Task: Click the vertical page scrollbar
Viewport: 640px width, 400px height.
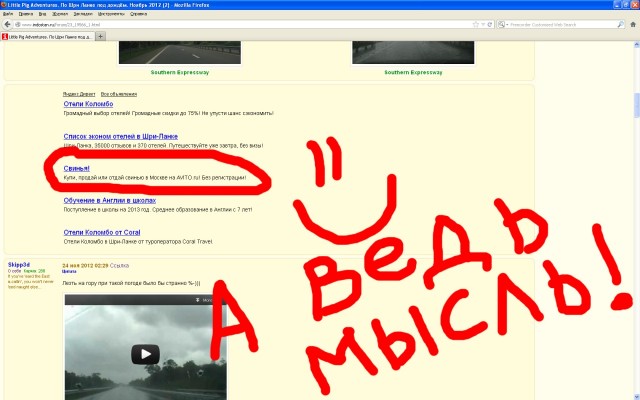Action: [x=635, y=200]
